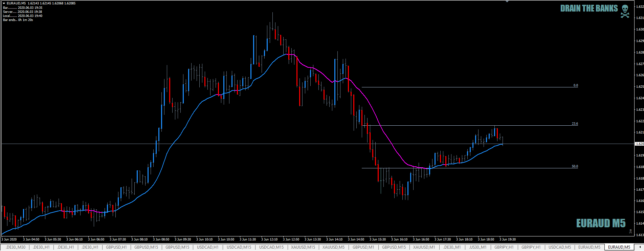
Task: Click the '3 Jun 16:10' time axis label
Action: pyautogui.click(x=399, y=239)
